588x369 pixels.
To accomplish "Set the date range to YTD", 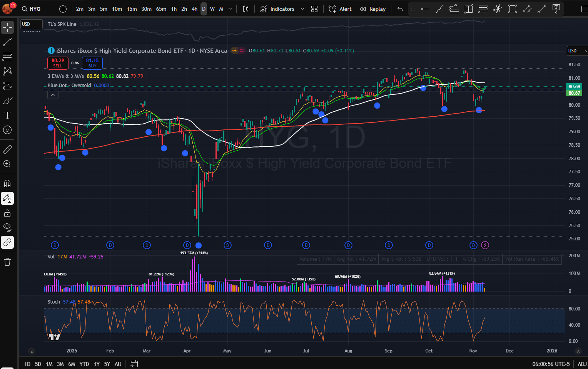I will [x=84, y=364].
